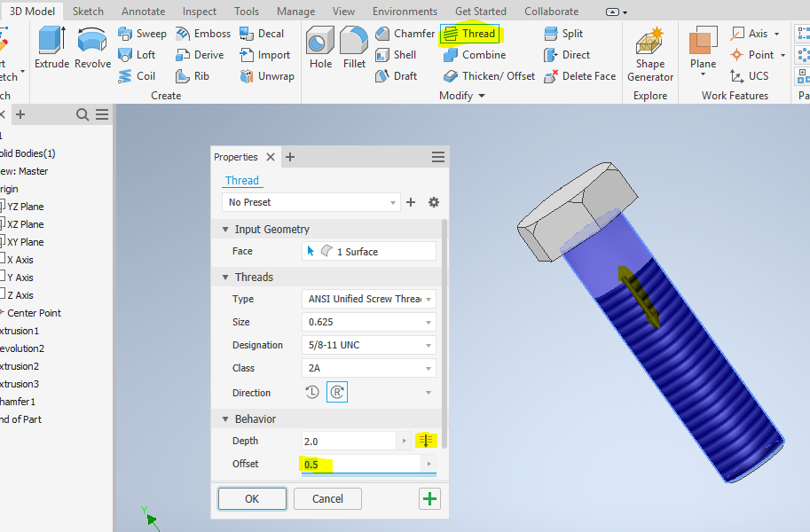
Task: Open the Thicken/ Offset tool
Action: 489,76
